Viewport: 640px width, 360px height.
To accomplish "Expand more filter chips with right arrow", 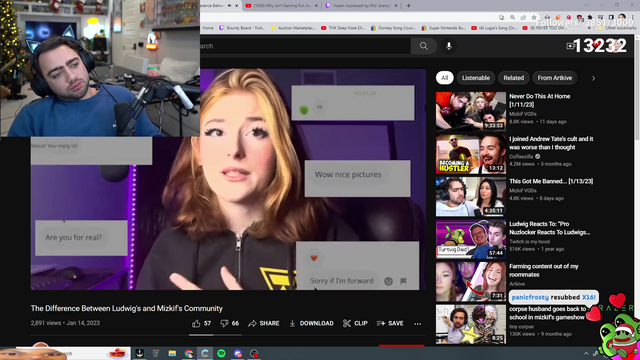I will point(593,78).
